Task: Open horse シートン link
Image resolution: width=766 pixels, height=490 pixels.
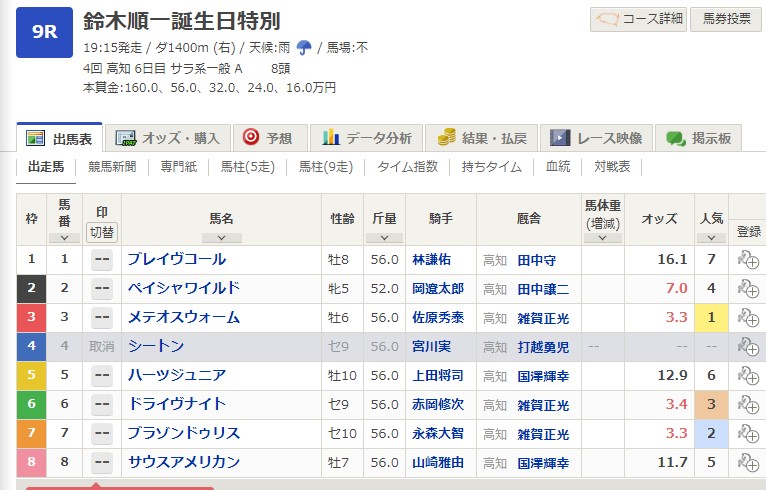Action: 156,346
